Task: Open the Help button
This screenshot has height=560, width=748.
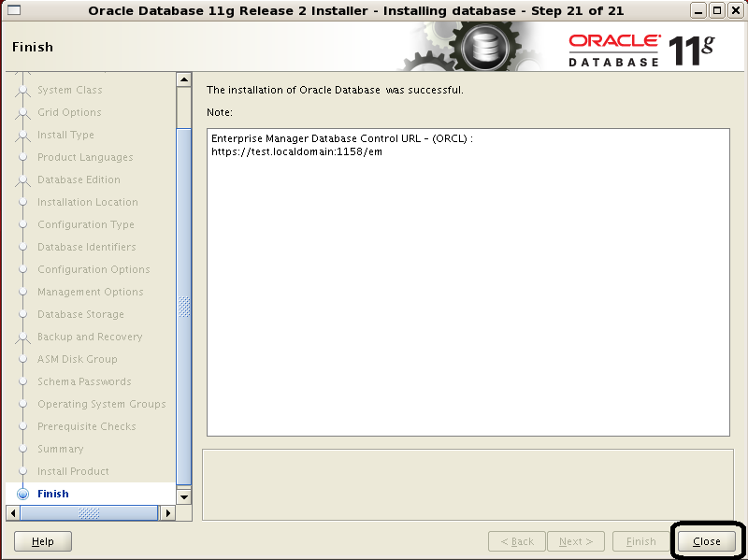Action: [x=43, y=541]
